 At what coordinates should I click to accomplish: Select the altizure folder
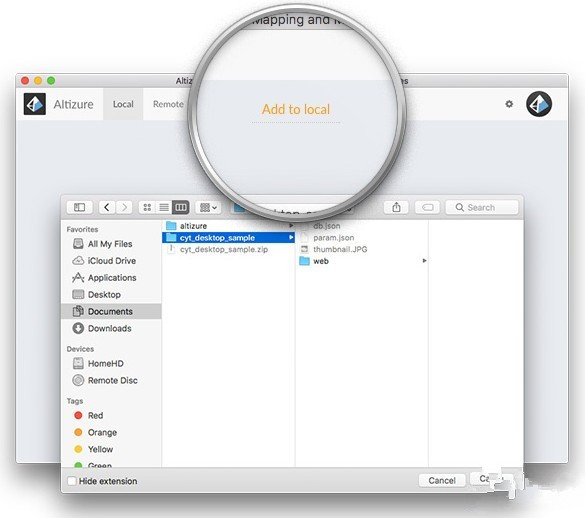(x=228, y=226)
